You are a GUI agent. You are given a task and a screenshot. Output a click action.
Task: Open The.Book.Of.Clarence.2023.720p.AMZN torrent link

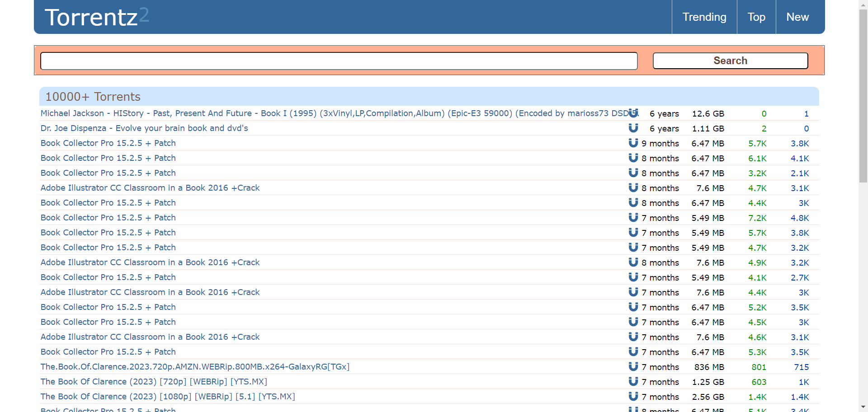(x=195, y=367)
